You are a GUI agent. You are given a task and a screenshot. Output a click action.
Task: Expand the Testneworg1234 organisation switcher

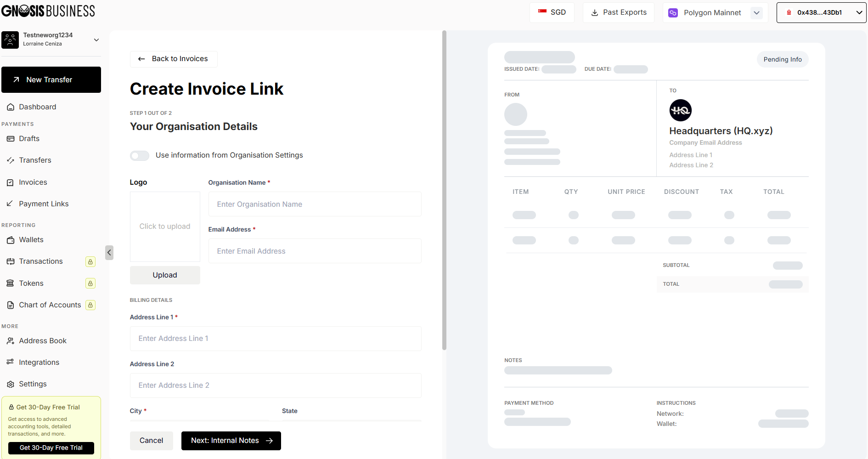point(96,40)
